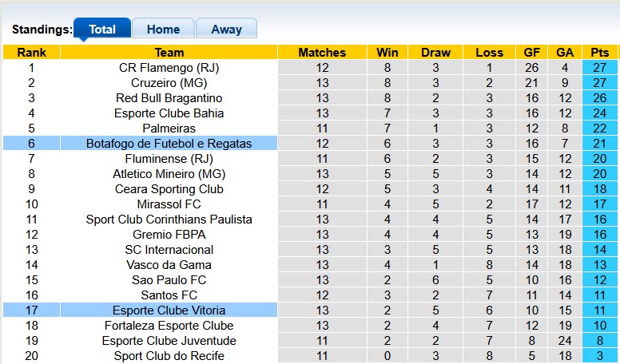Sort by GA column header
Screen dimensions: 620x364
(x=565, y=53)
